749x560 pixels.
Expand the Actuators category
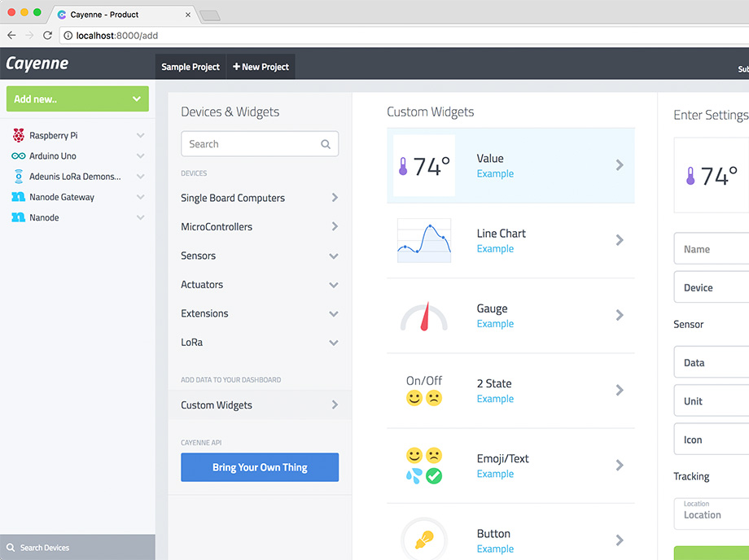click(260, 285)
